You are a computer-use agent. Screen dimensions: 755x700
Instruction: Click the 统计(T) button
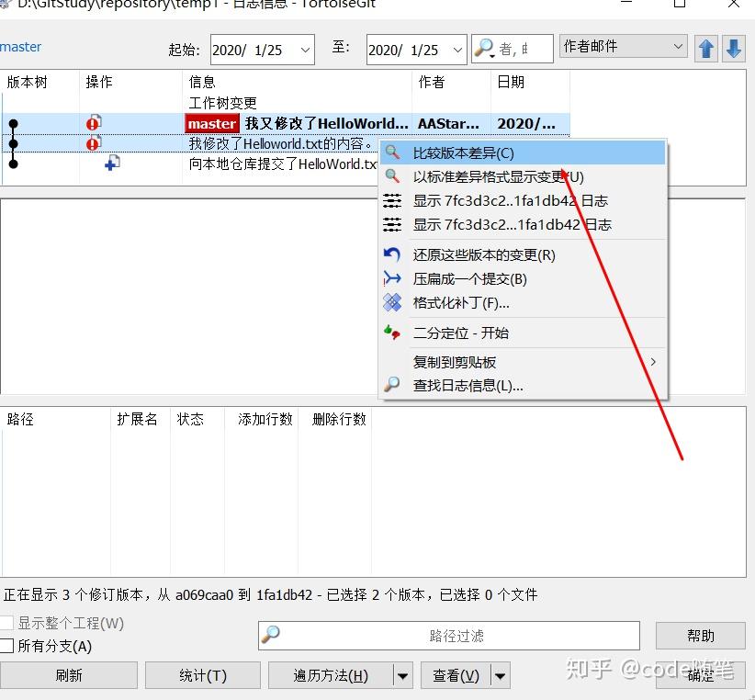203,675
